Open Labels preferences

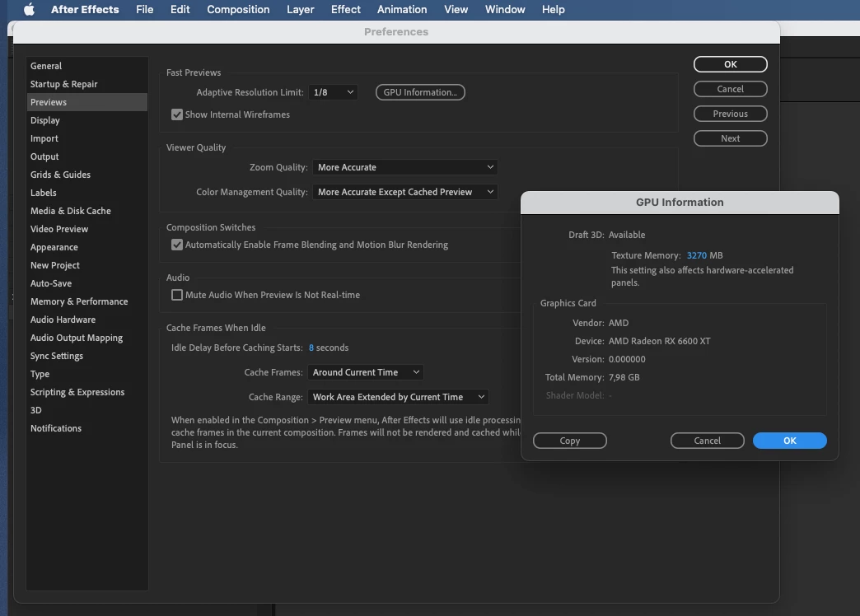[87, 193]
